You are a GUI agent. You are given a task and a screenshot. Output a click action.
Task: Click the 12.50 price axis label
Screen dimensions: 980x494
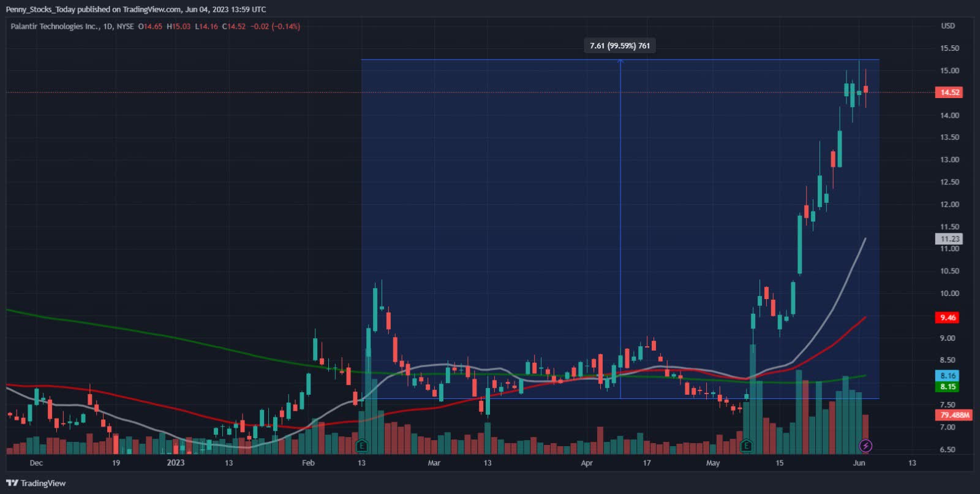point(949,182)
